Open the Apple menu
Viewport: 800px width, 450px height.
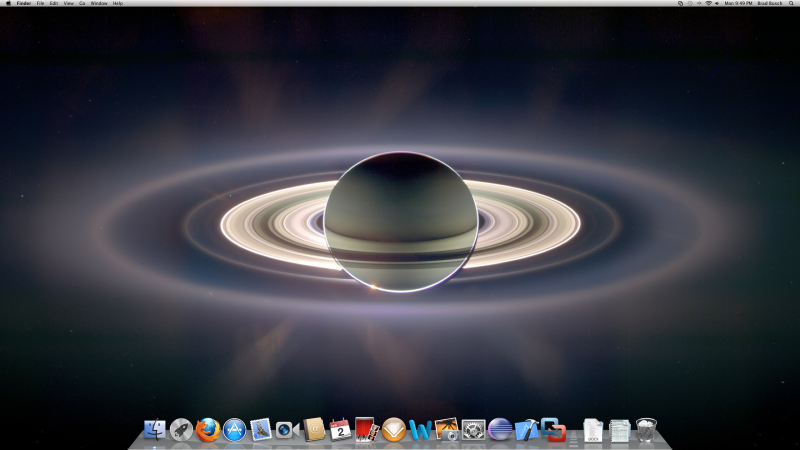click(x=7, y=4)
